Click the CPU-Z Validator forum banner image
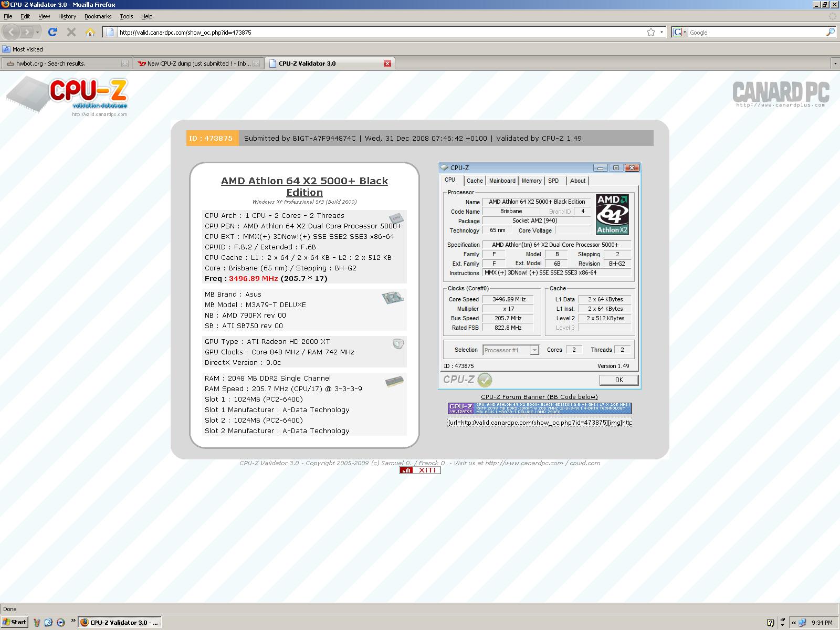This screenshot has width=840, height=630. 539,408
